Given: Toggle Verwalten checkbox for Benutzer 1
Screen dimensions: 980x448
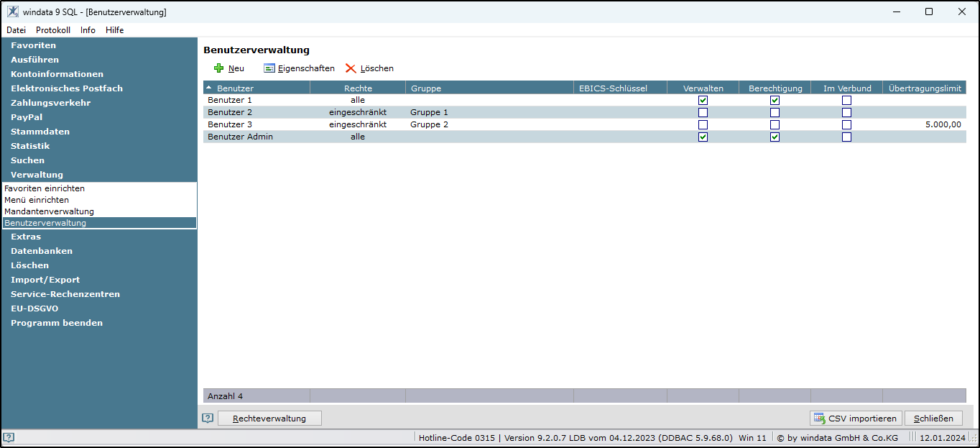Looking at the screenshot, I should pyautogui.click(x=703, y=100).
